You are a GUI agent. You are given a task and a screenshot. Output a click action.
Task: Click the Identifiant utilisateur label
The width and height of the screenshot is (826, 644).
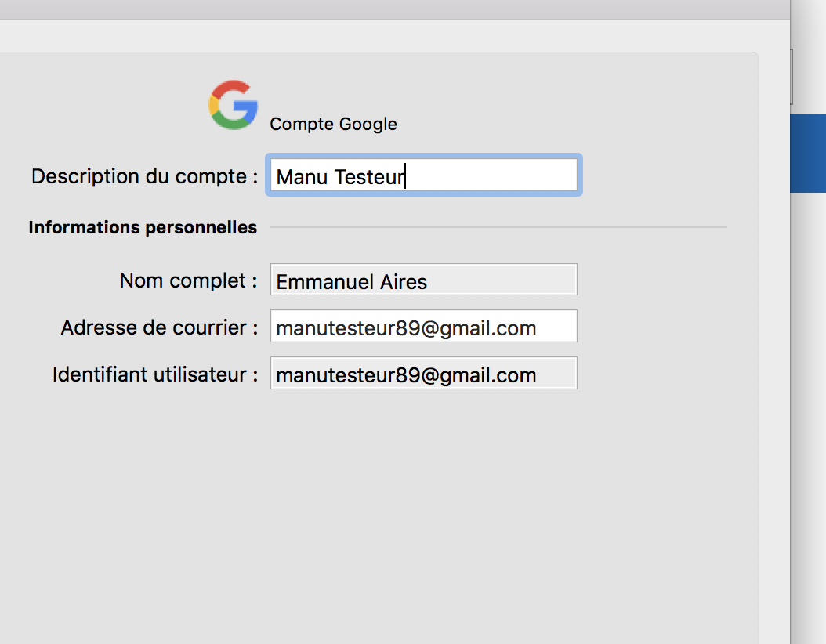tap(155, 374)
